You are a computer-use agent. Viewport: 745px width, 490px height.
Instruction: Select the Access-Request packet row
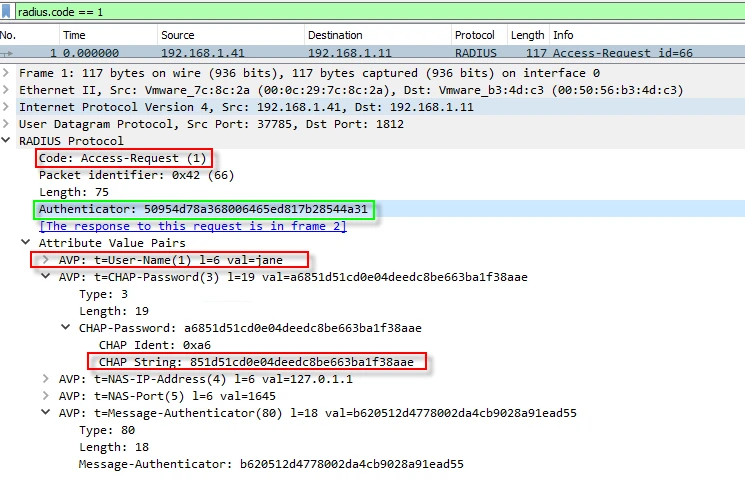300,53
